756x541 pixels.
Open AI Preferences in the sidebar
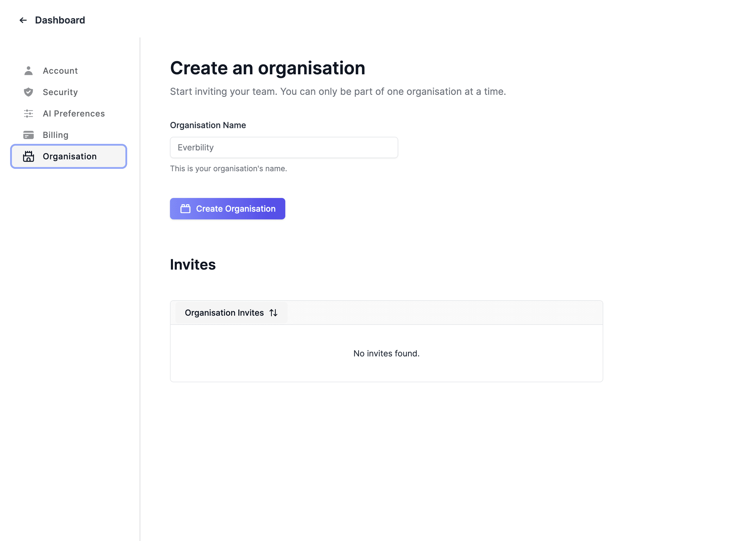(74, 114)
